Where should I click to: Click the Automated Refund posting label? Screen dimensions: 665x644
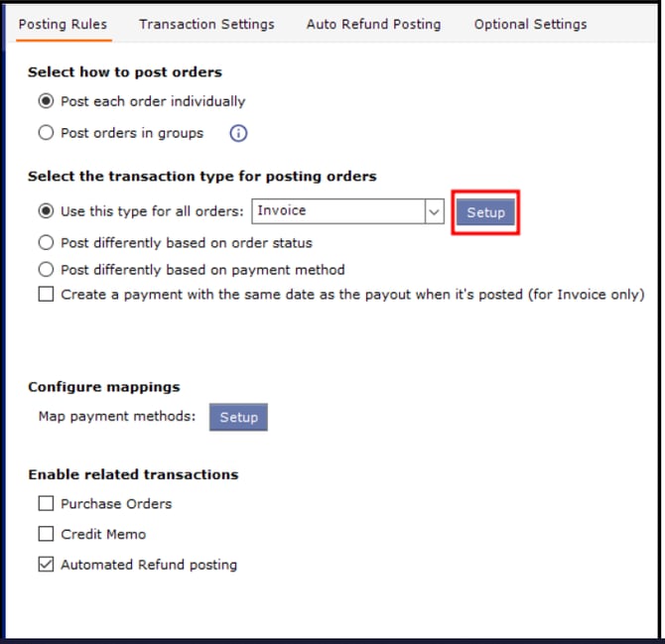(149, 565)
